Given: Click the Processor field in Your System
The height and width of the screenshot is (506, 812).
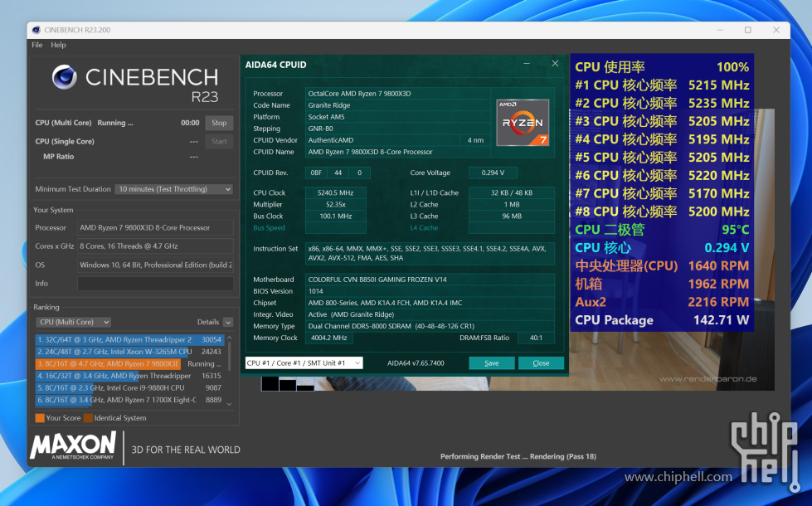Looking at the screenshot, I should click(x=155, y=227).
